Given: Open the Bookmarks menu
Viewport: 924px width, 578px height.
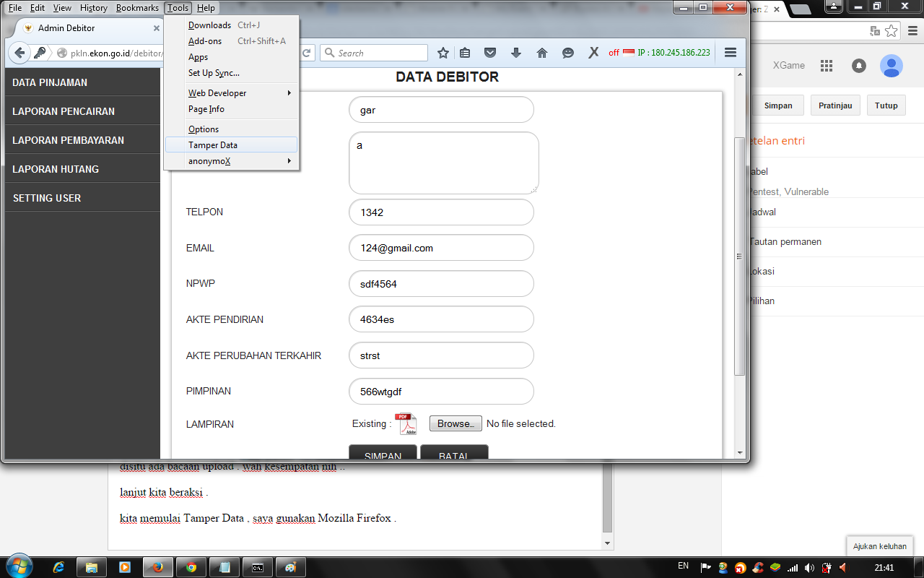Looking at the screenshot, I should click(136, 7).
